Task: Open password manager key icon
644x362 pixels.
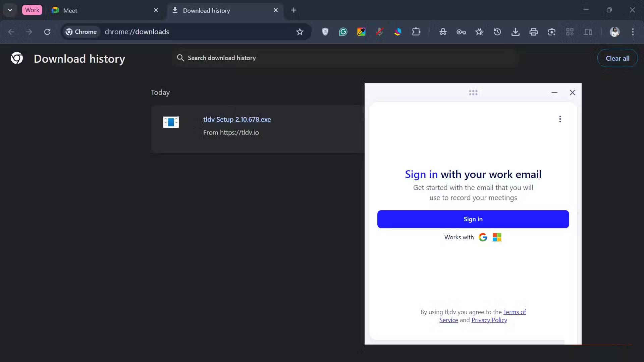Action: (461, 32)
